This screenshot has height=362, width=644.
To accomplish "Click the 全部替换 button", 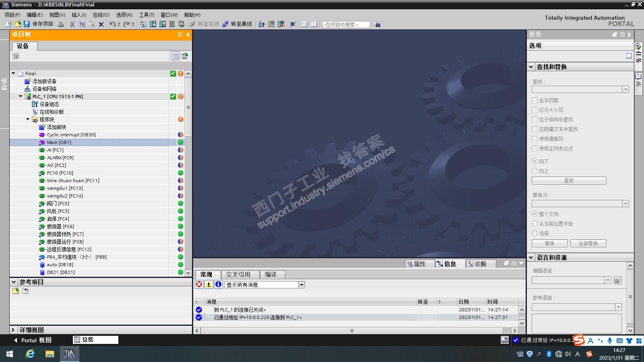I will 588,243.
